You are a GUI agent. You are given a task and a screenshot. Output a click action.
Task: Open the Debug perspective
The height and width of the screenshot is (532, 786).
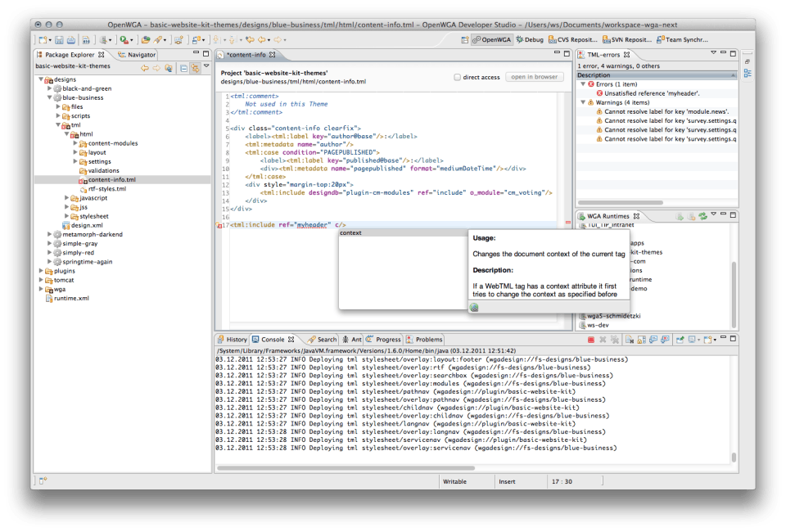click(x=529, y=39)
